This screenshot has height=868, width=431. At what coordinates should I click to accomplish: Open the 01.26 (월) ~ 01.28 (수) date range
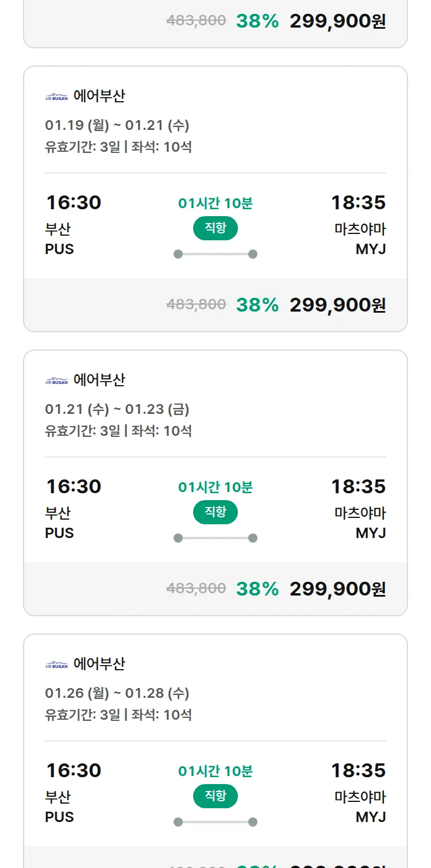[117, 693]
